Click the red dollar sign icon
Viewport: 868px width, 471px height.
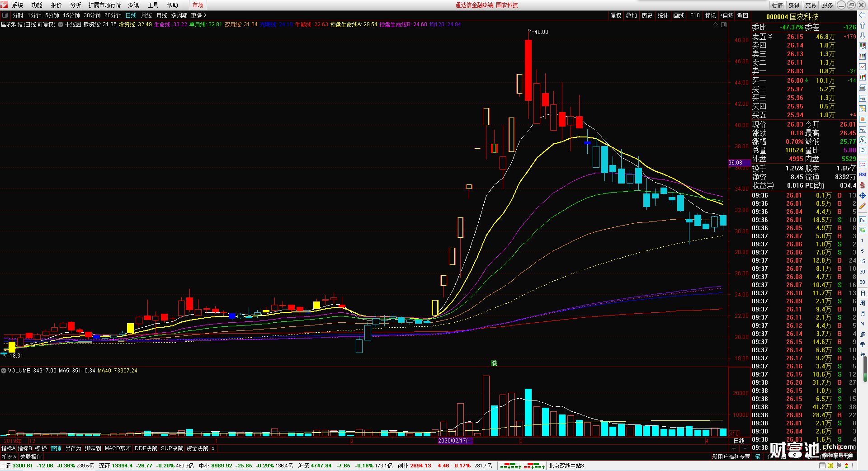point(863,185)
